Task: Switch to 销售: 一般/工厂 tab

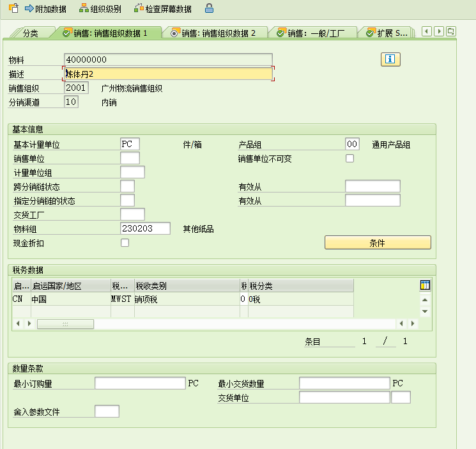Action: pos(312,33)
